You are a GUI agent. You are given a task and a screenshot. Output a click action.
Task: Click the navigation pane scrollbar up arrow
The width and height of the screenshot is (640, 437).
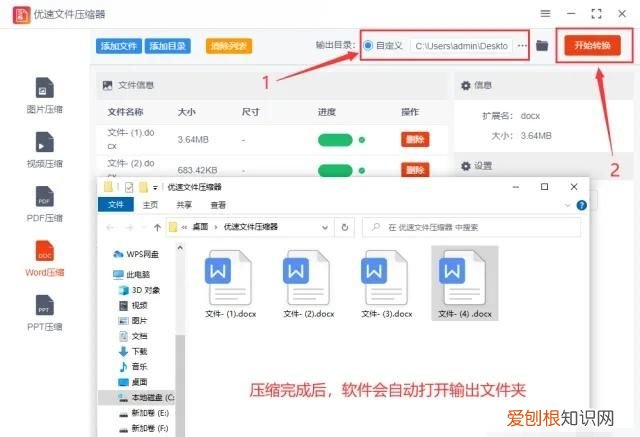180,248
